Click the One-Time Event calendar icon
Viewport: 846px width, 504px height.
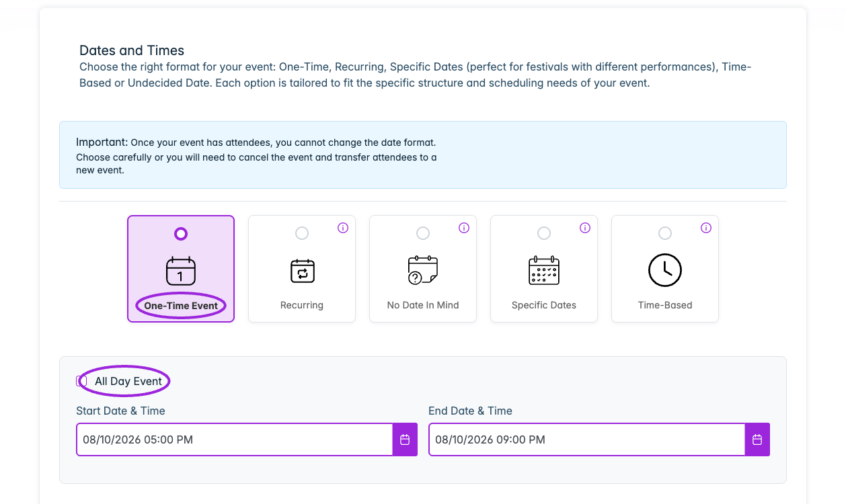point(181,271)
